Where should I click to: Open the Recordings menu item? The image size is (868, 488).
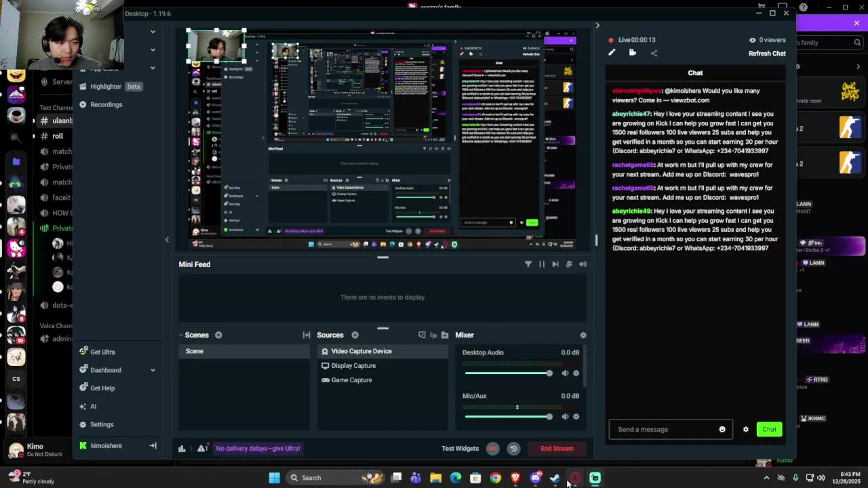tap(100, 104)
